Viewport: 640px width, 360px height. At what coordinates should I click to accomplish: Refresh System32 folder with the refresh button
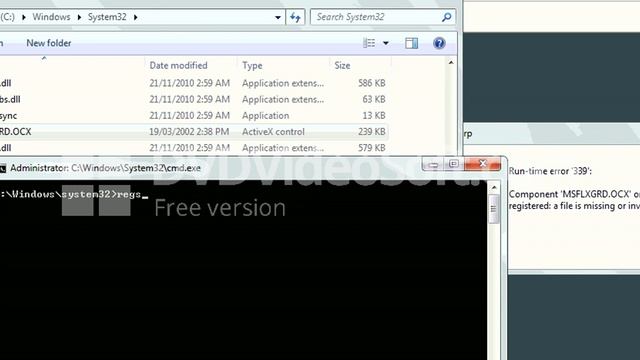tap(295, 17)
